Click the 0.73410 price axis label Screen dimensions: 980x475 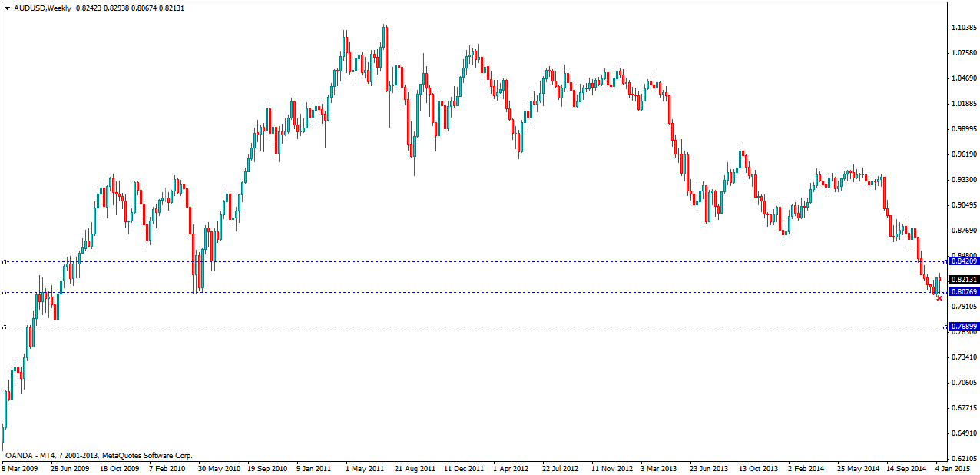point(964,357)
